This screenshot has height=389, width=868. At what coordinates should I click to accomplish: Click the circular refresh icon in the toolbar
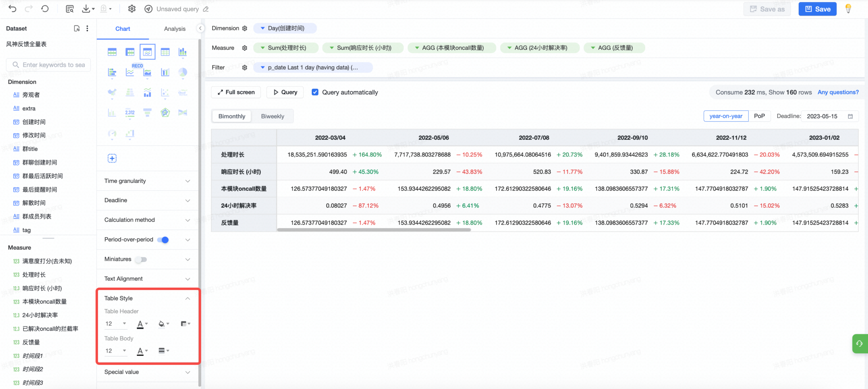(x=45, y=9)
